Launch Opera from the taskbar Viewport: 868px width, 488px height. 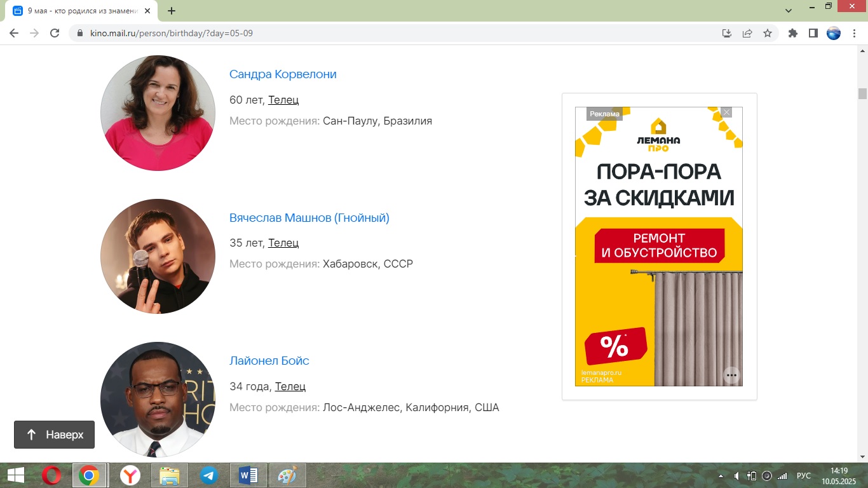click(52, 475)
